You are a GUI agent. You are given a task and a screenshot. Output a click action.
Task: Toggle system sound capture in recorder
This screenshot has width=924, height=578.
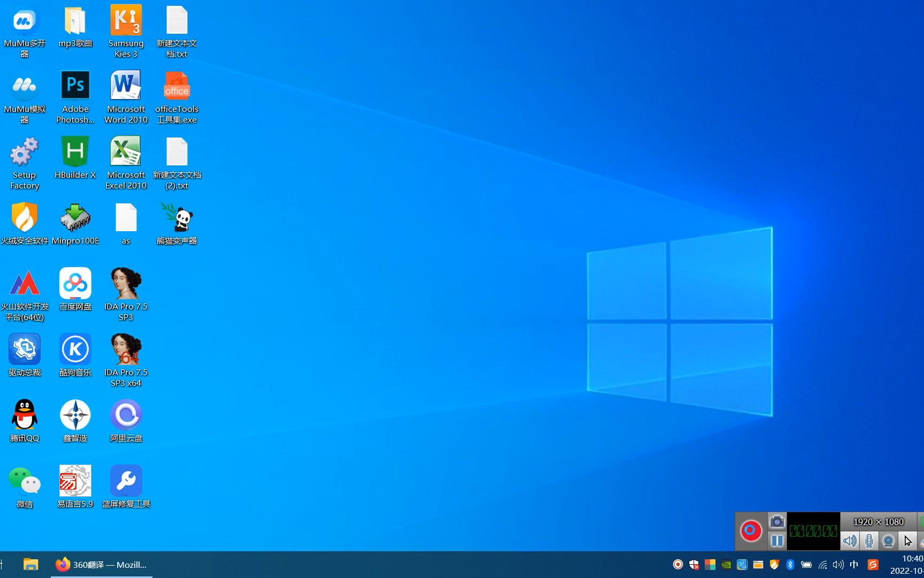pos(850,541)
